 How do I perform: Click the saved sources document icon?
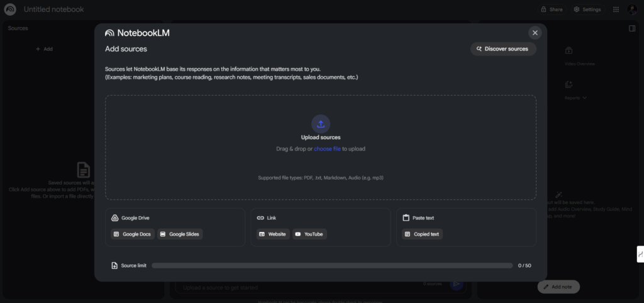click(84, 170)
